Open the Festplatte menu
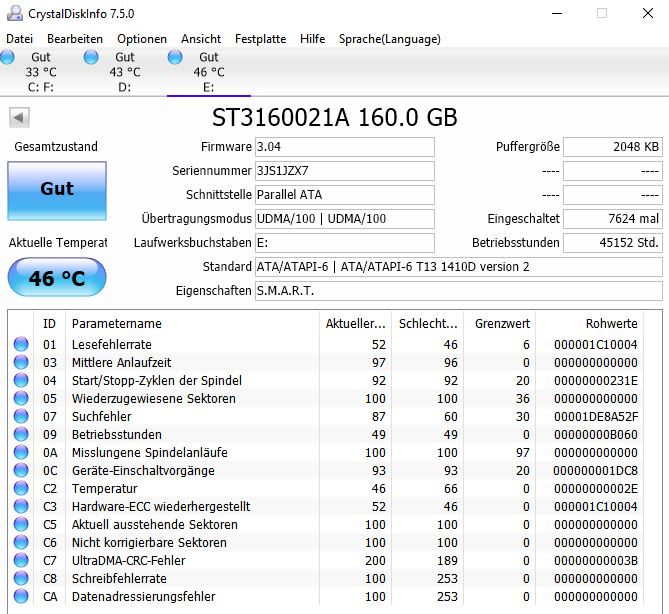669x614 pixels. pyautogui.click(x=260, y=39)
